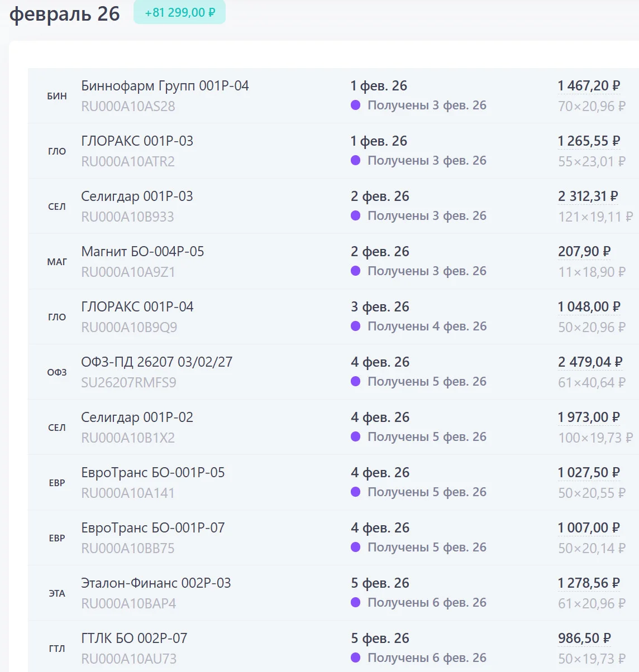Image resolution: width=639 pixels, height=672 pixels.
Task: Open the ГЛОРАКС 001Р-03 bond
Action: click(x=137, y=141)
